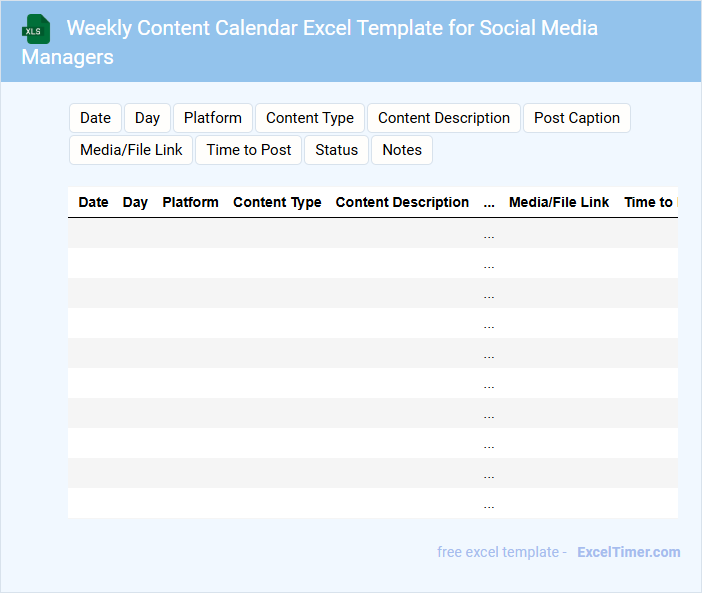
Task: Click the Date column header
Action: point(93,202)
